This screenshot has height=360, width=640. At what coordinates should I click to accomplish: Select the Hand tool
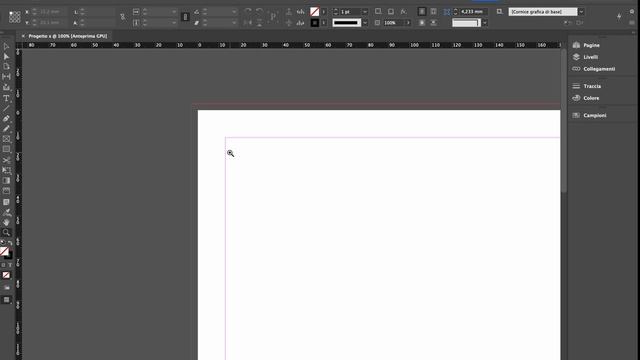(6, 222)
